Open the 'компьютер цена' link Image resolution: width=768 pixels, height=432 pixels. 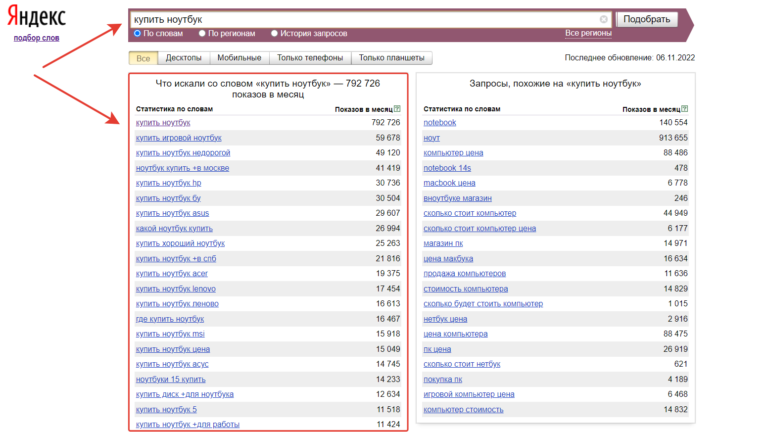453,153
